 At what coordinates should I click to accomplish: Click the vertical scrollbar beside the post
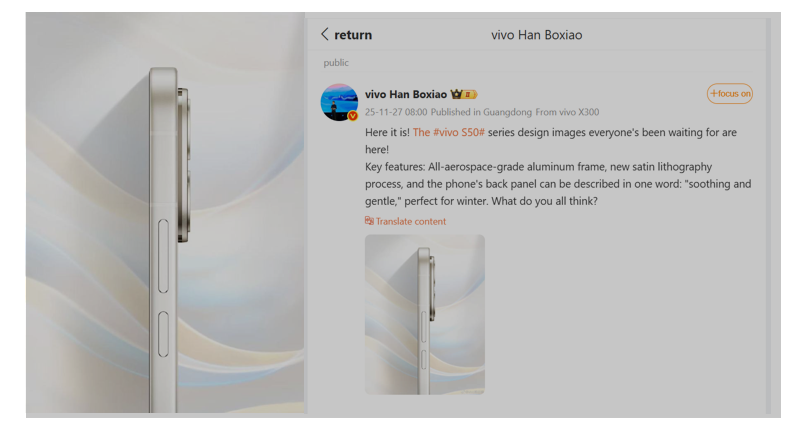(x=768, y=216)
